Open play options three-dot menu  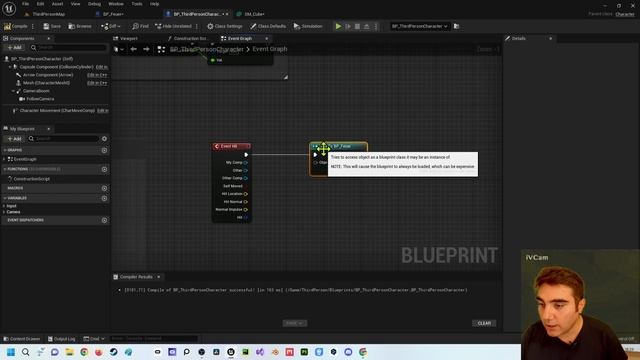tap(376, 26)
